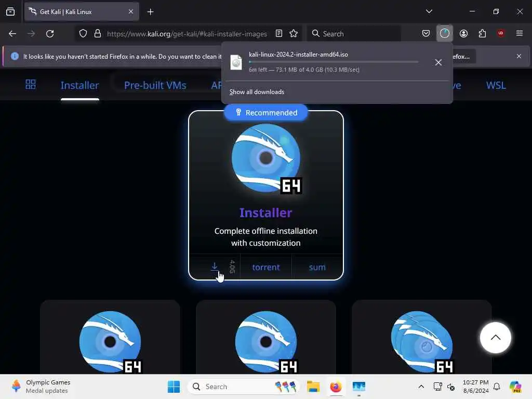
Task: Bookmark this page with the star
Action: (x=294, y=34)
